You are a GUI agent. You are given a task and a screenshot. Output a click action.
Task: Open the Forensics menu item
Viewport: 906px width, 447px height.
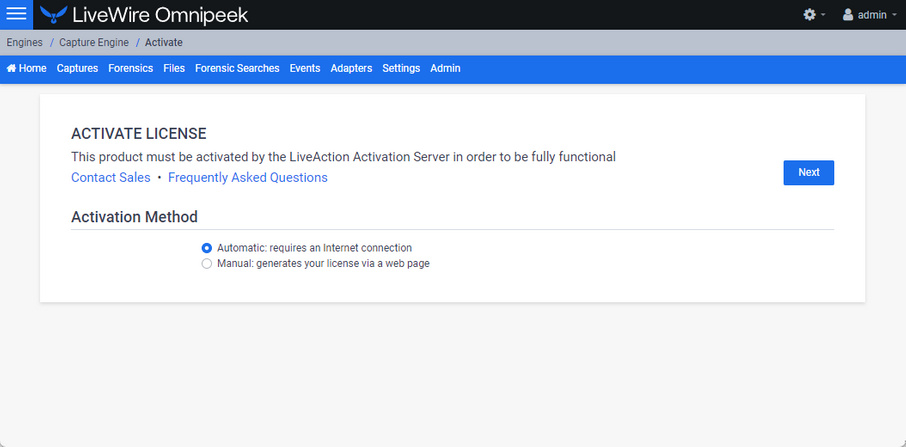click(x=131, y=68)
